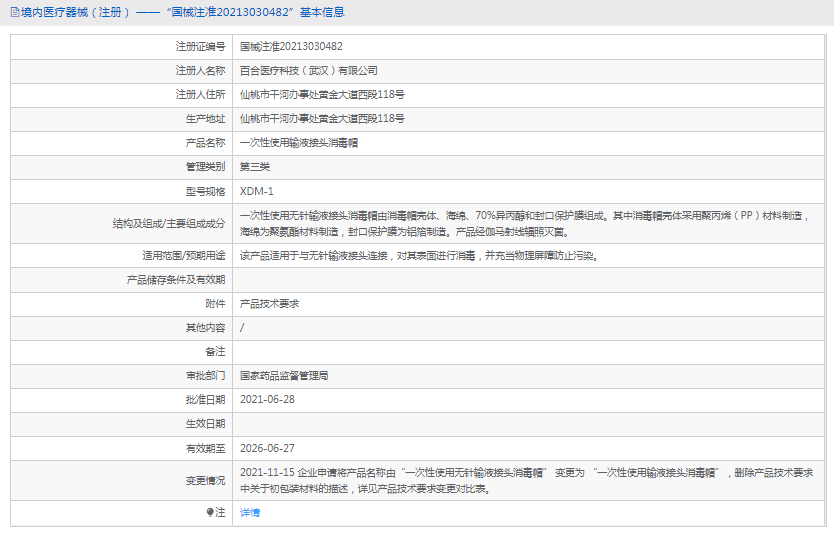This screenshot has height=534, width=834.
Task: Click the 注册人名称 label
Action: pos(201,71)
